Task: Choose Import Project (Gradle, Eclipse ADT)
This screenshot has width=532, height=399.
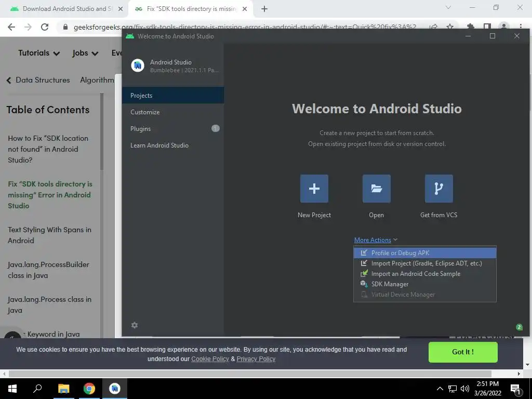Action: (425, 263)
